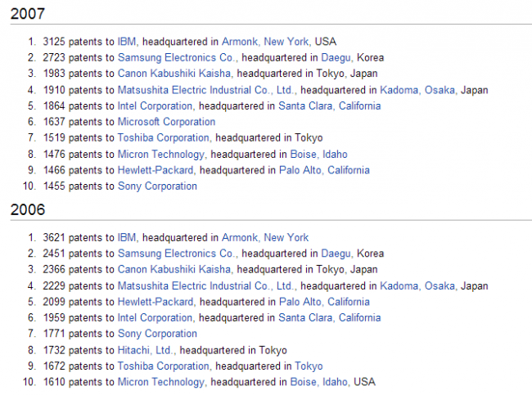Open Micron Technology link in 2007 list
532x395 pixels.
(160, 154)
